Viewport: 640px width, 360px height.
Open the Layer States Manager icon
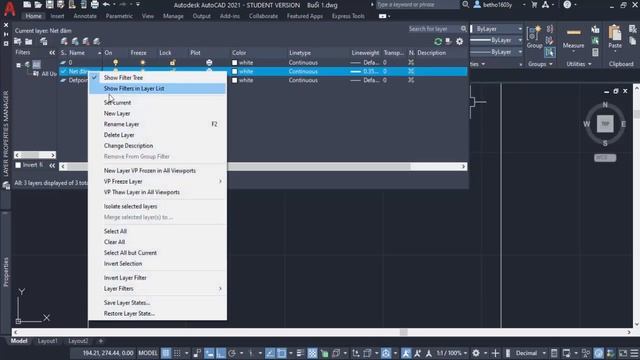point(44,41)
